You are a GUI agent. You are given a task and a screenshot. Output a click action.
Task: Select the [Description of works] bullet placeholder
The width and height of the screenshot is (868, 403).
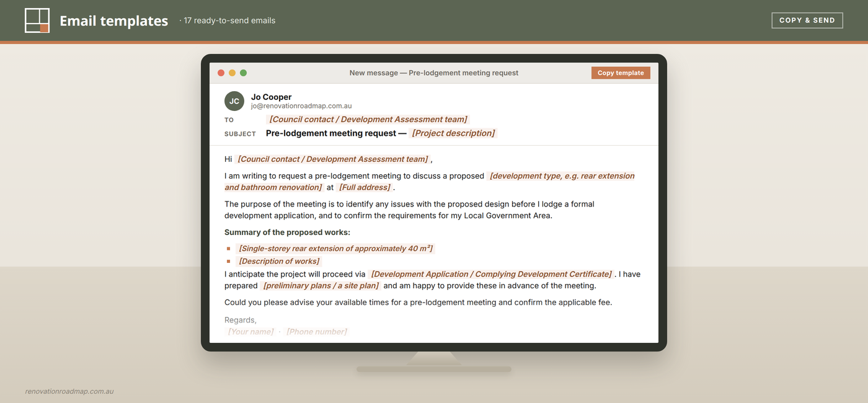point(279,261)
